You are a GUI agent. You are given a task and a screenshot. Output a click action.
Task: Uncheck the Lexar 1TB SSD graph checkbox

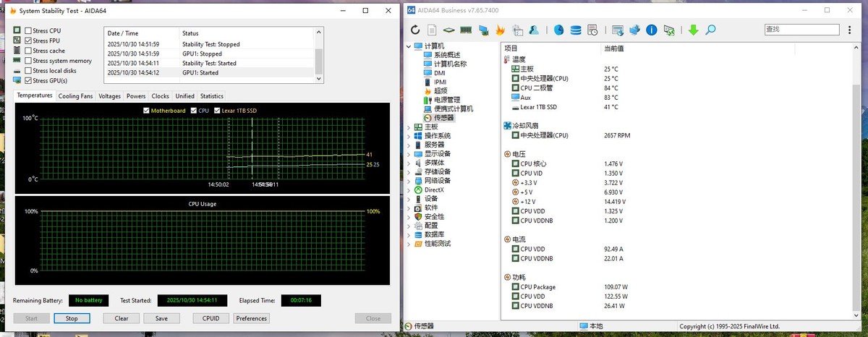217,111
